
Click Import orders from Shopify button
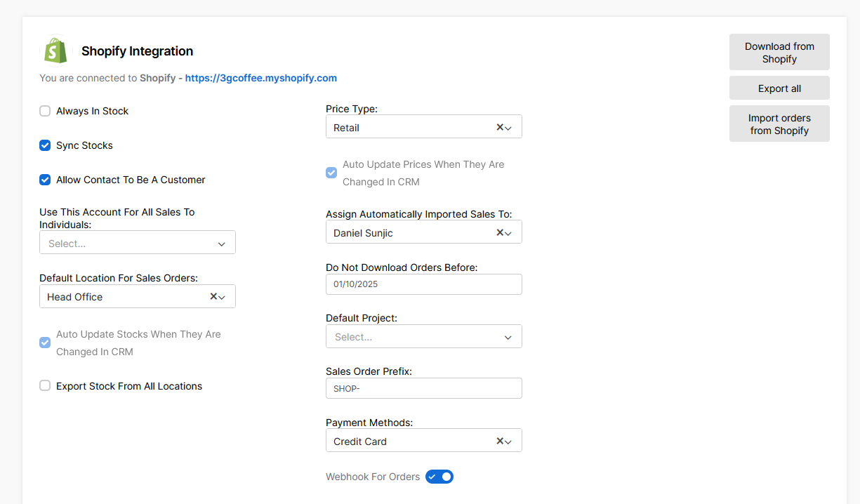coord(779,124)
